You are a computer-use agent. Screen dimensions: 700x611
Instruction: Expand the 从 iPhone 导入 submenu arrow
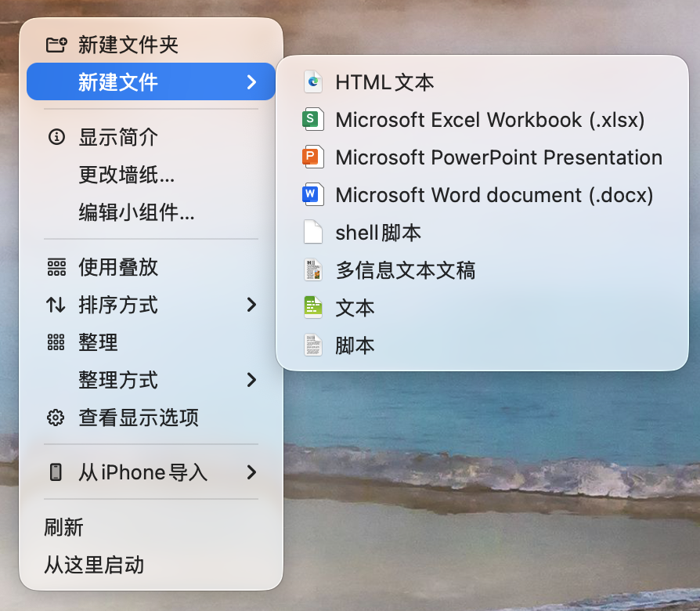click(x=251, y=472)
